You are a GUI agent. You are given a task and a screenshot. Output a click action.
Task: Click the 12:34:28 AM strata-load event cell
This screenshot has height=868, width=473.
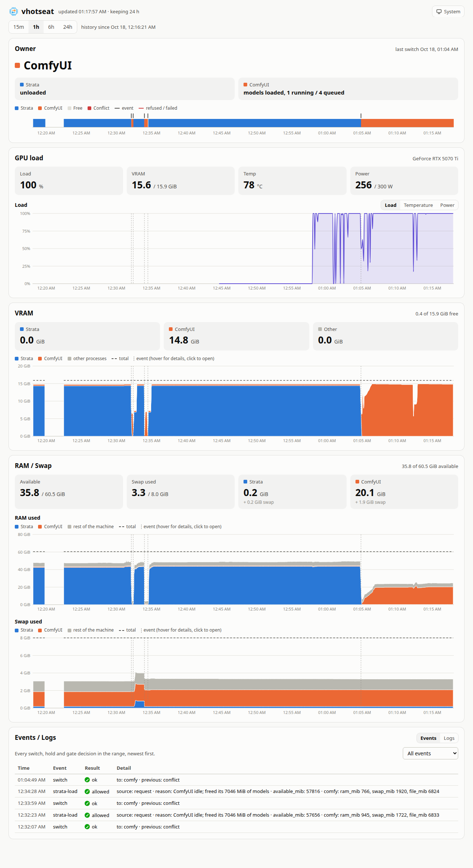65,792
